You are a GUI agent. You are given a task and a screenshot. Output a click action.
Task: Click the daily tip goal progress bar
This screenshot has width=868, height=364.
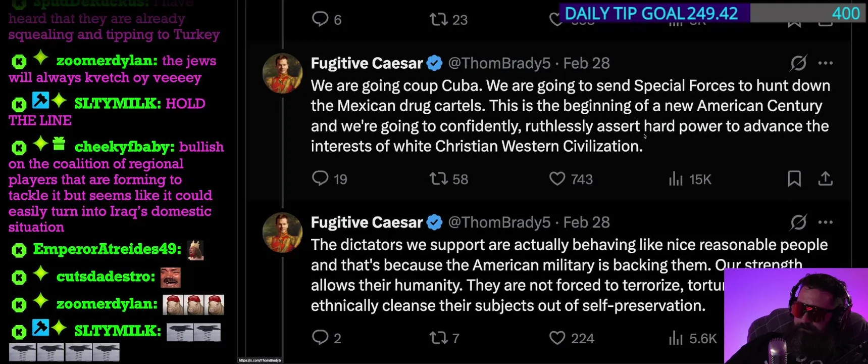712,13
